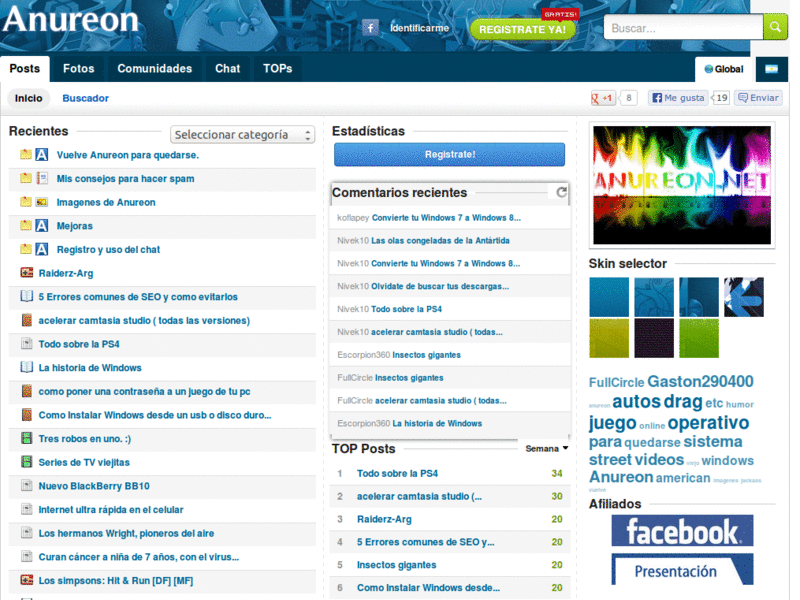The width and height of the screenshot is (800, 600).
Task: Select the bright green skin swatch
Action: coord(698,338)
